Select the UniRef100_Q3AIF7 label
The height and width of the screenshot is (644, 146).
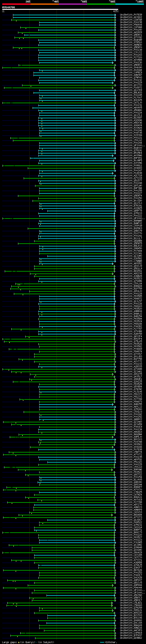[131, 567]
